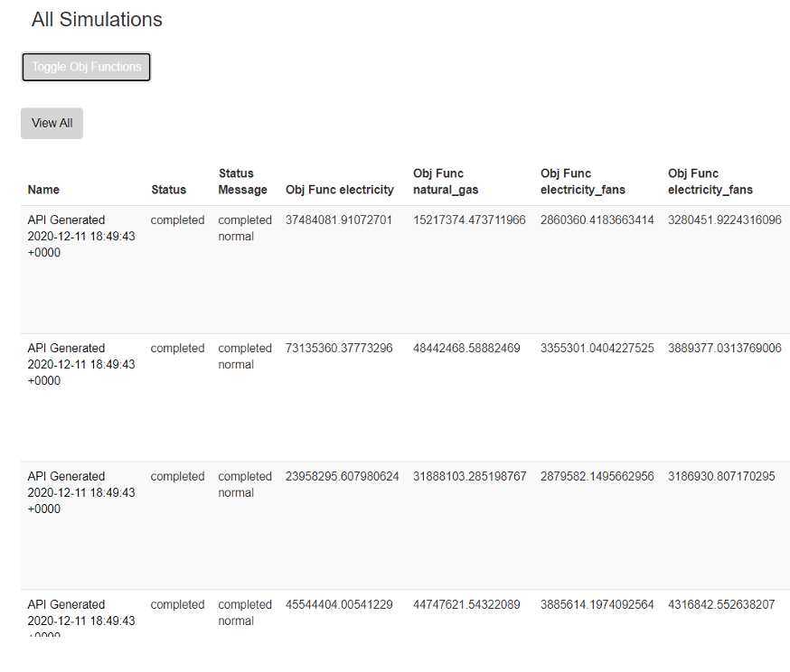This screenshot has width=790, height=672.
Task: Select natural gas value 15217374.473711966
Action: click(x=469, y=220)
